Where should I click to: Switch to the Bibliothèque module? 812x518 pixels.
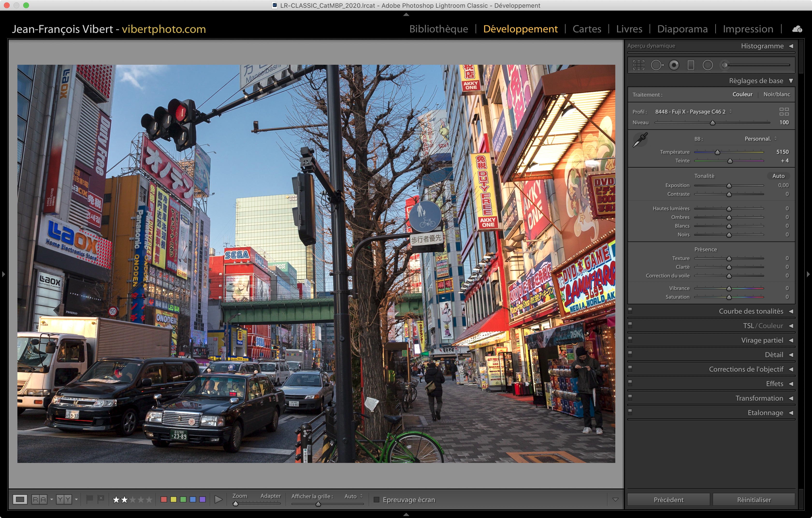click(x=438, y=29)
